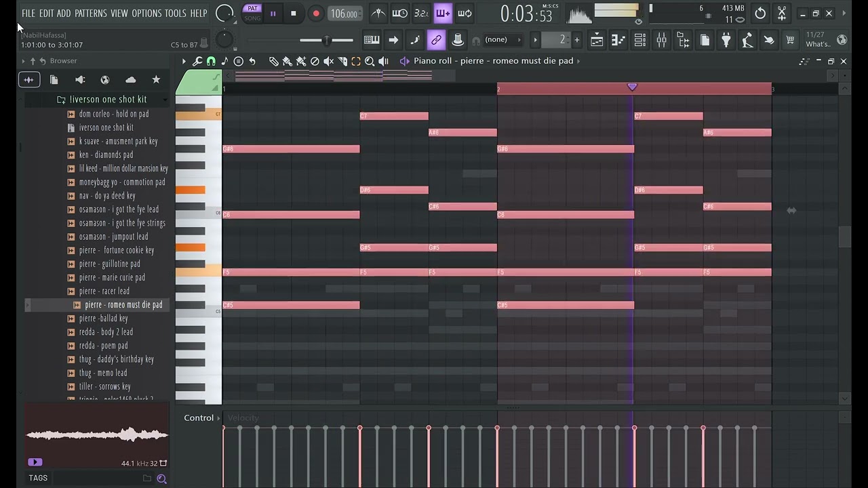868x488 pixels.
Task: Click the browser cloud library tab icon
Action: (131, 80)
